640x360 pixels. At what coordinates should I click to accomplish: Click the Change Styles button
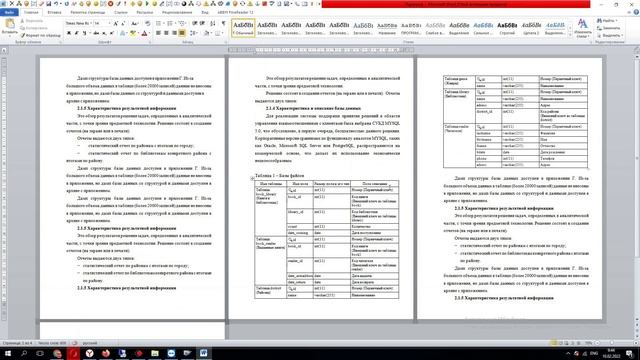coord(583,28)
